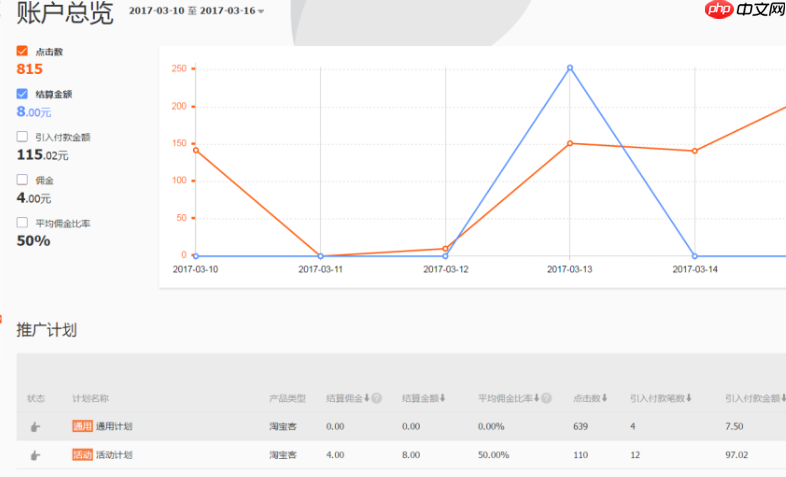Click the php中文网 logo

click(744, 9)
